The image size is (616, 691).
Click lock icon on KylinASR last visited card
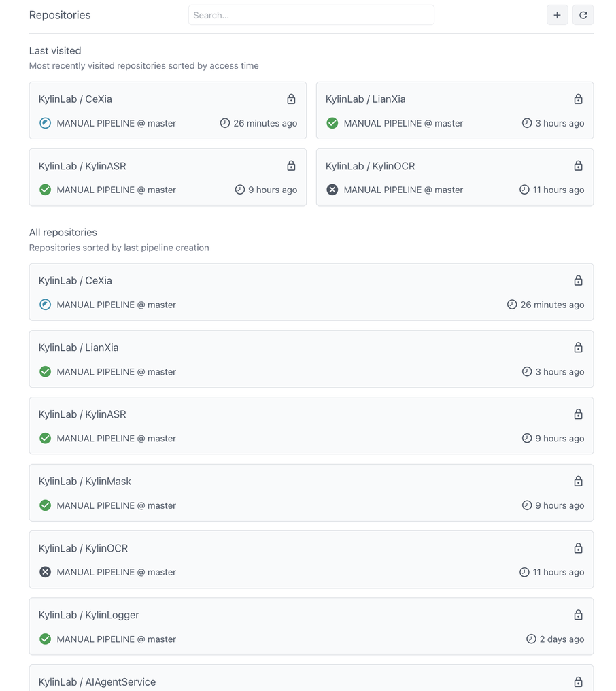(x=291, y=166)
